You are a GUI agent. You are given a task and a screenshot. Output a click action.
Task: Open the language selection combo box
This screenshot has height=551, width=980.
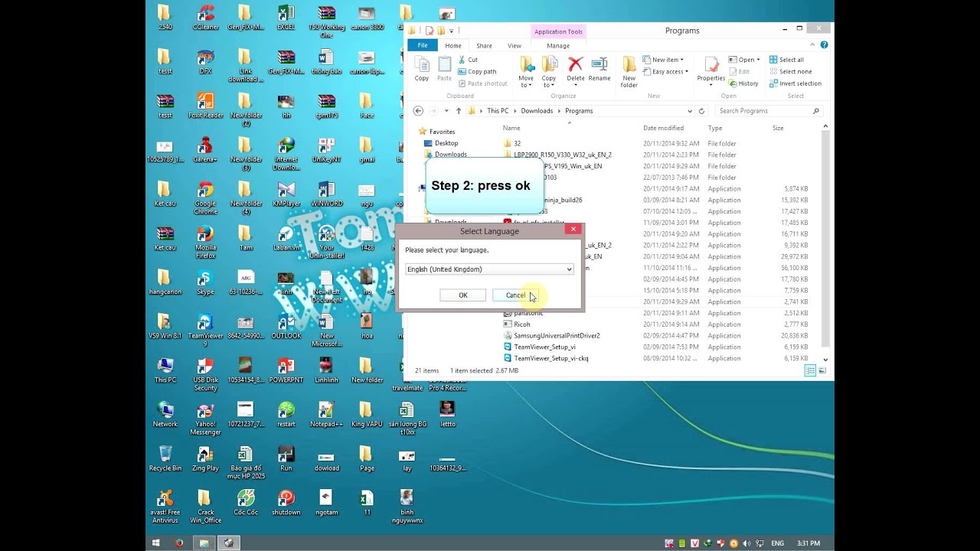(x=489, y=269)
